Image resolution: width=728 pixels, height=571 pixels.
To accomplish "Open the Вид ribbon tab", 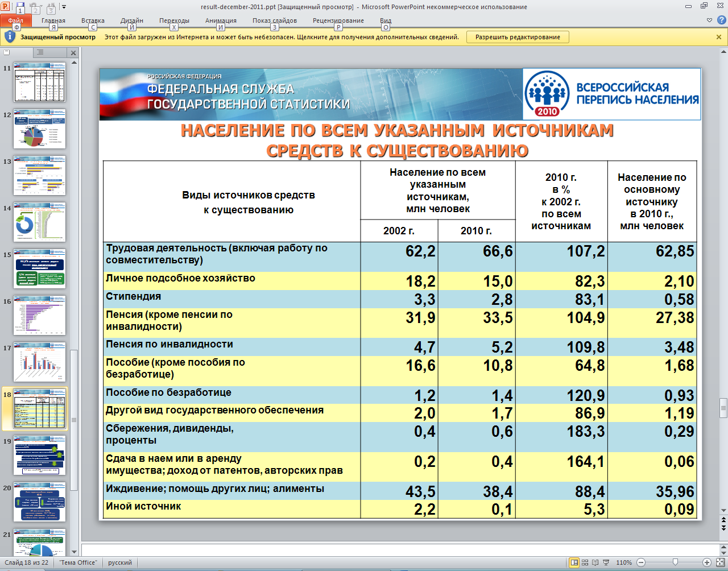I will coord(386,21).
